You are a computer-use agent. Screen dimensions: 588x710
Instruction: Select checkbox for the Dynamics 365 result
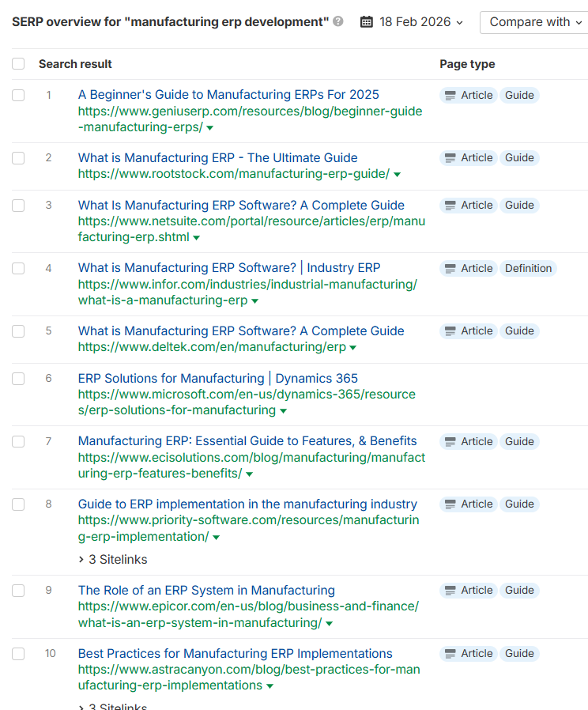click(18, 379)
